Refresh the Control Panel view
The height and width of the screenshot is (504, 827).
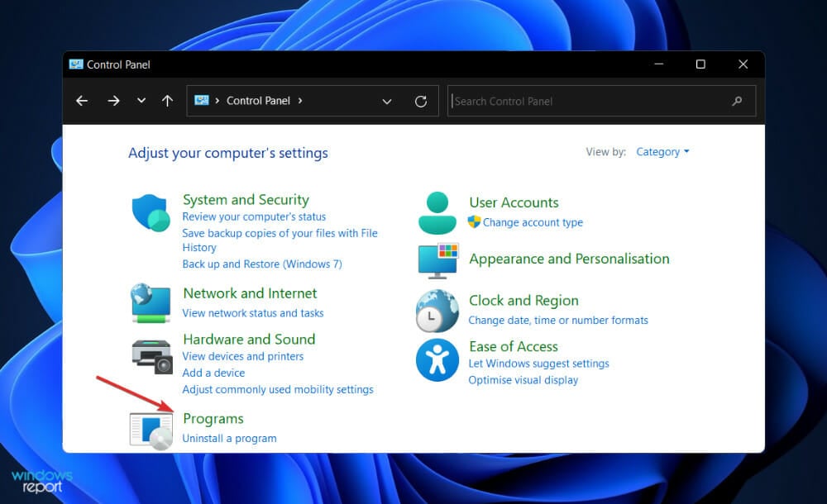pos(420,102)
